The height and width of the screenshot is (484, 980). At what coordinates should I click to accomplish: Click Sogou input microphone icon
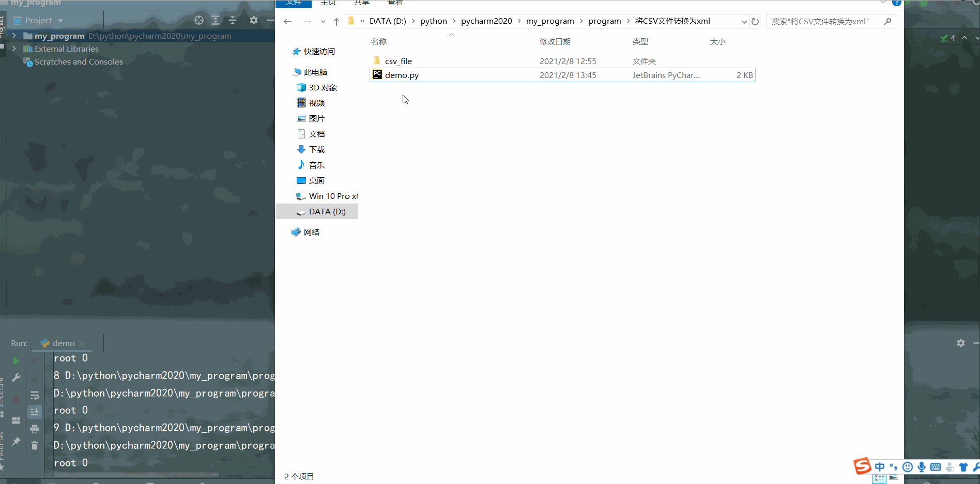(x=921, y=467)
